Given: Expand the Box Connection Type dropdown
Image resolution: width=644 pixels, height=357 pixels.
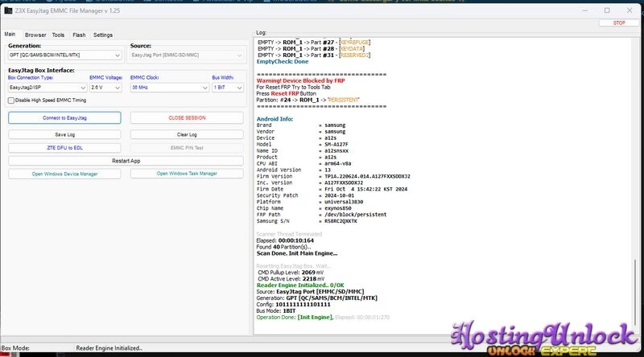Looking at the screenshot, I should click(47, 87).
